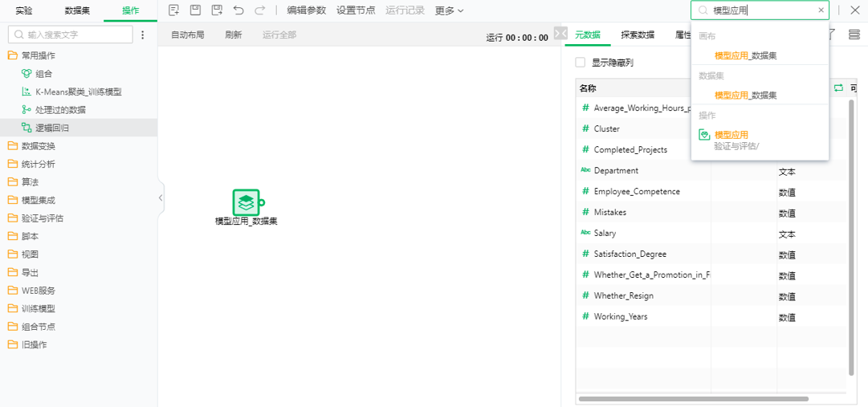Click 设置节点 in the toolbar
This screenshot has width=868, height=407.
click(x=356, y=10)
